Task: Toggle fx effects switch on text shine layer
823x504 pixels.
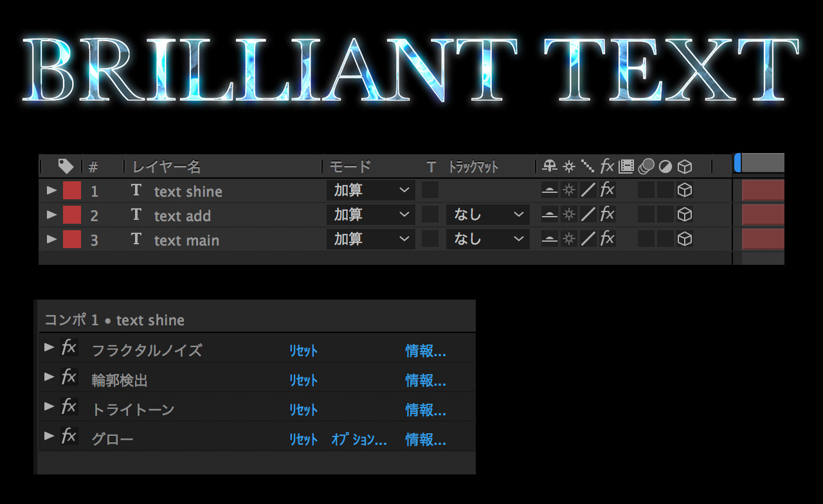Action: [607, 190]
